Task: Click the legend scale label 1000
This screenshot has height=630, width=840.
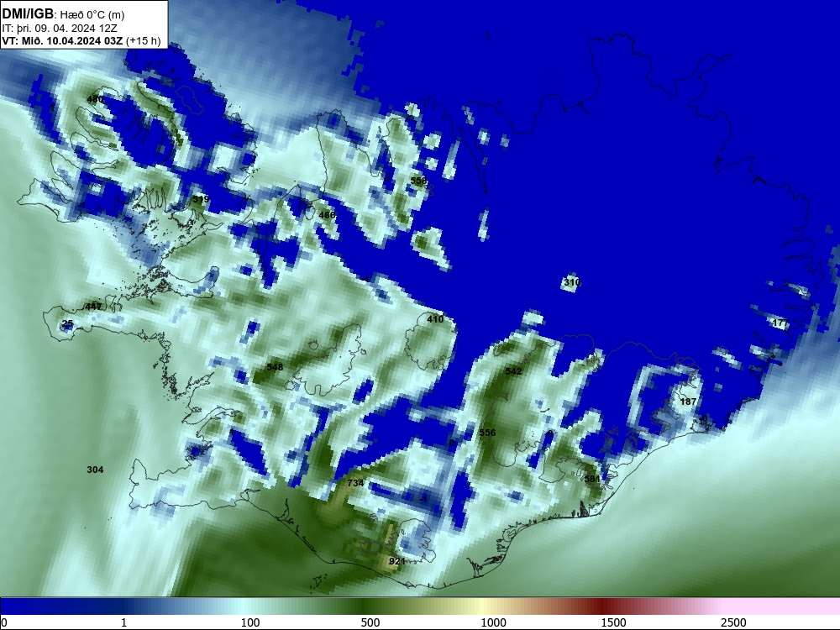Action: (x=493, y=622)
